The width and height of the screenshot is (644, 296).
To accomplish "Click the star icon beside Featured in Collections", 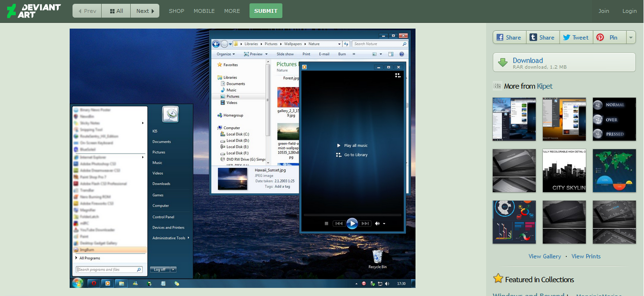I will [x=498, y=278].
